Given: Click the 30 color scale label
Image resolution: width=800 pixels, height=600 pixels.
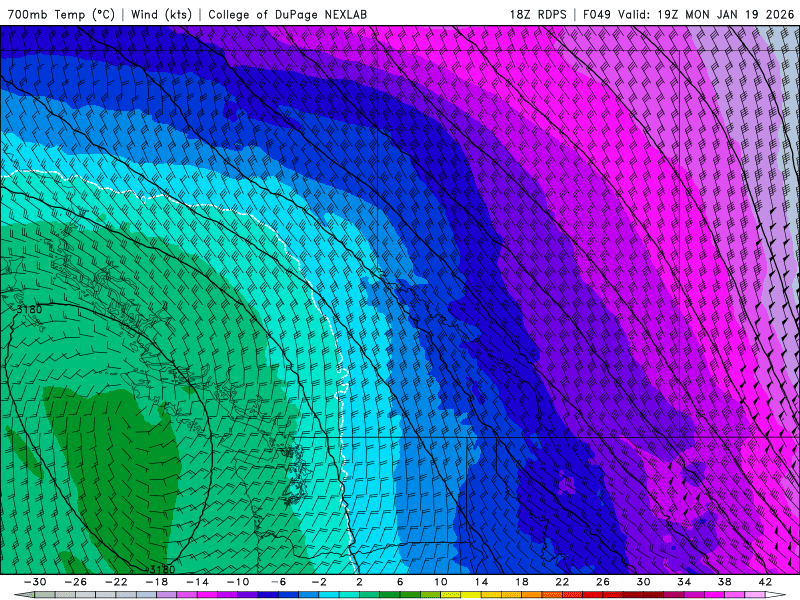Looking at the screenshot, I should pyautogui.click(x=643, y=582).
